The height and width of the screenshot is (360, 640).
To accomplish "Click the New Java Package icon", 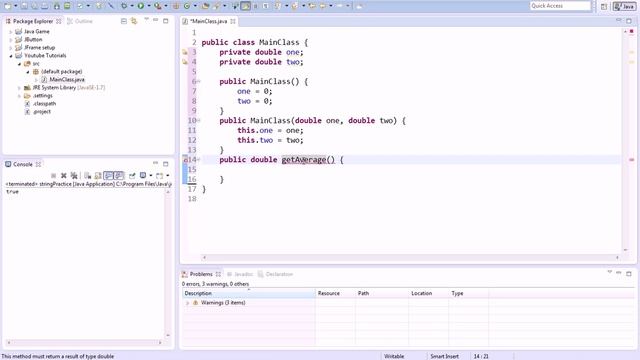I will 176,6.
